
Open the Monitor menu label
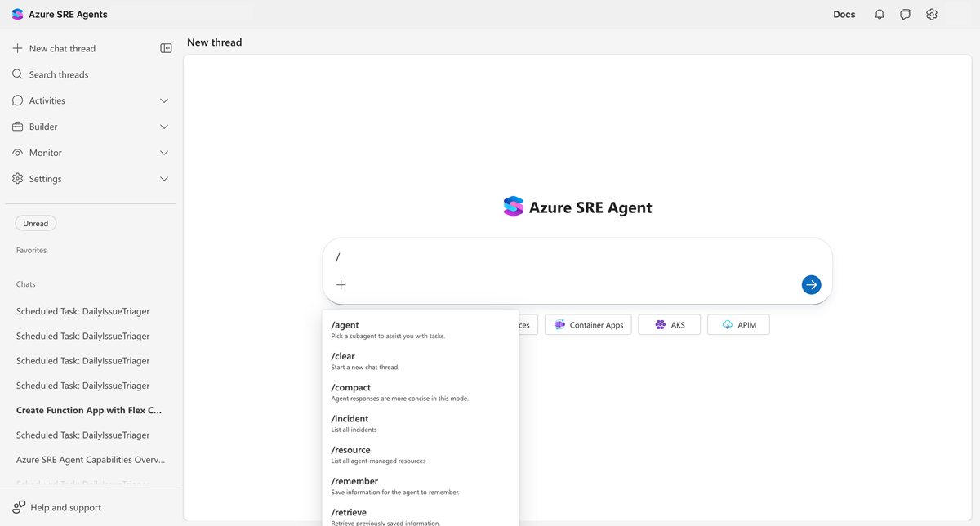click(x=46, y=153)
